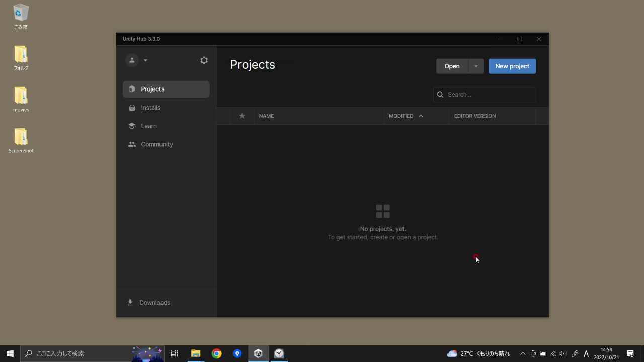
Task: Open Task View in taskbar
Action: click(174, 353)
